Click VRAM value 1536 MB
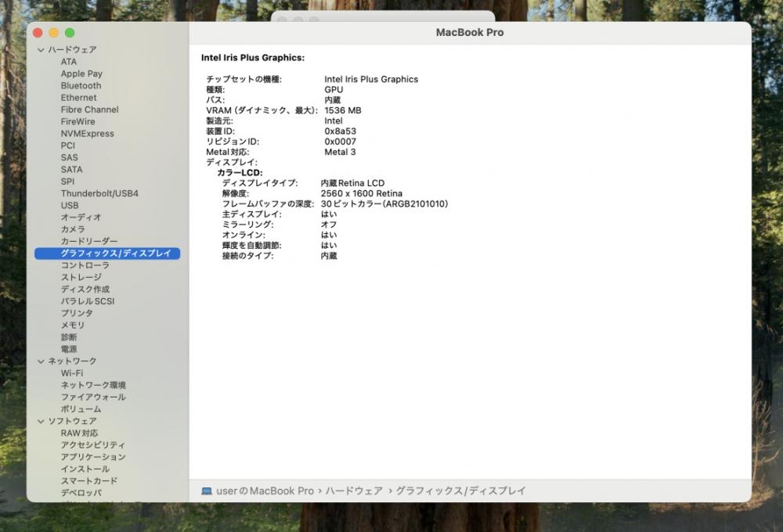The image size is (783, 532). tap(343, 110)
